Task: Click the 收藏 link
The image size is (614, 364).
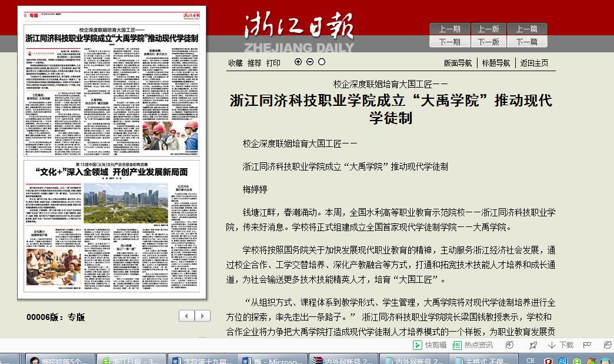Action: (x=235, y=63)
